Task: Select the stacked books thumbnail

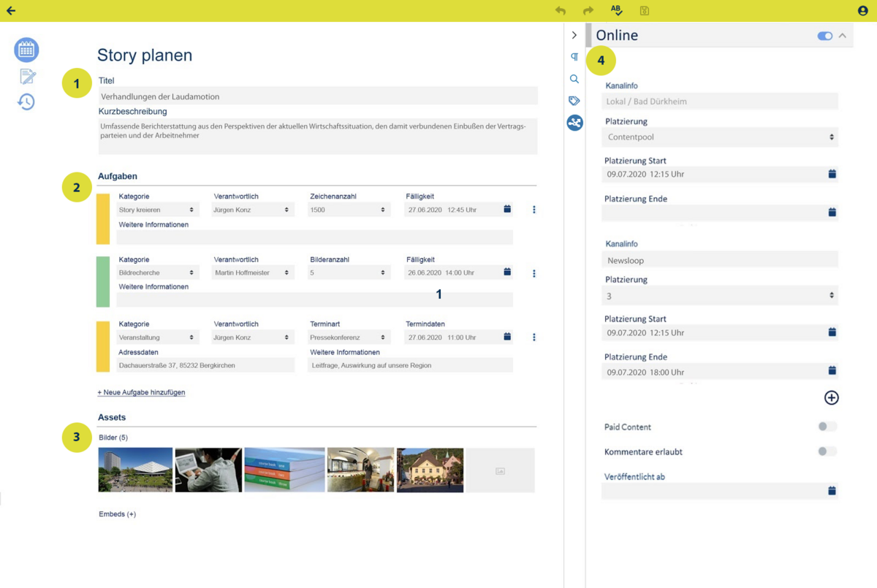Action: pos(284,470)
